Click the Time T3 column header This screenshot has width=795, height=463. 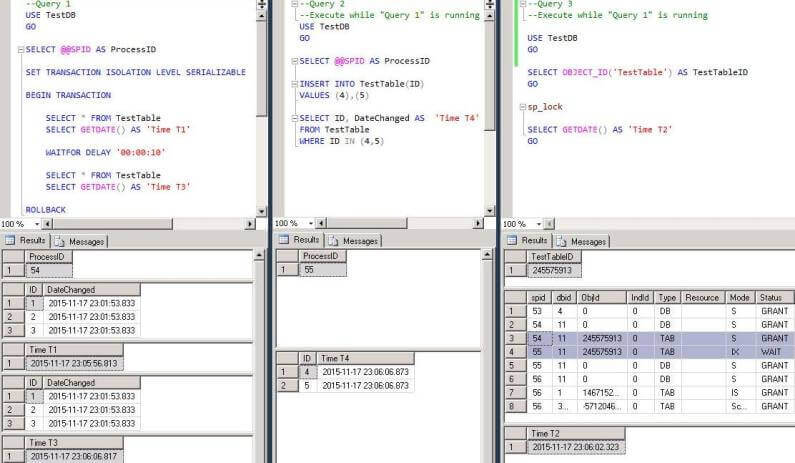74,443
